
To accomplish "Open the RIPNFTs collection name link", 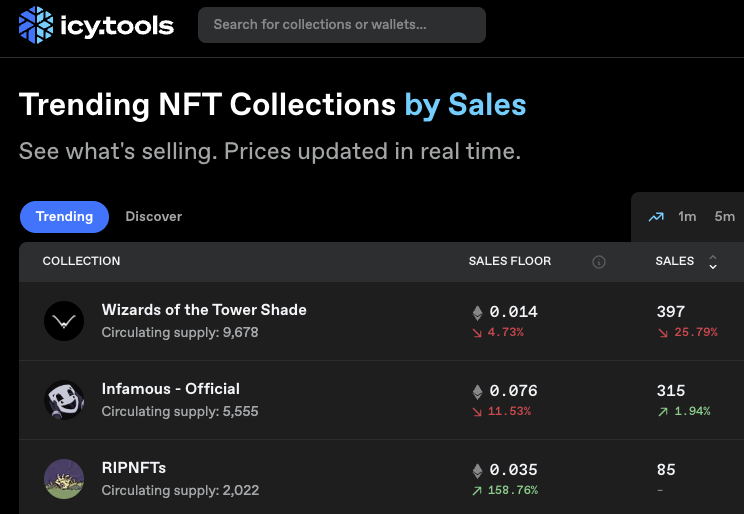I will (134, 468).
